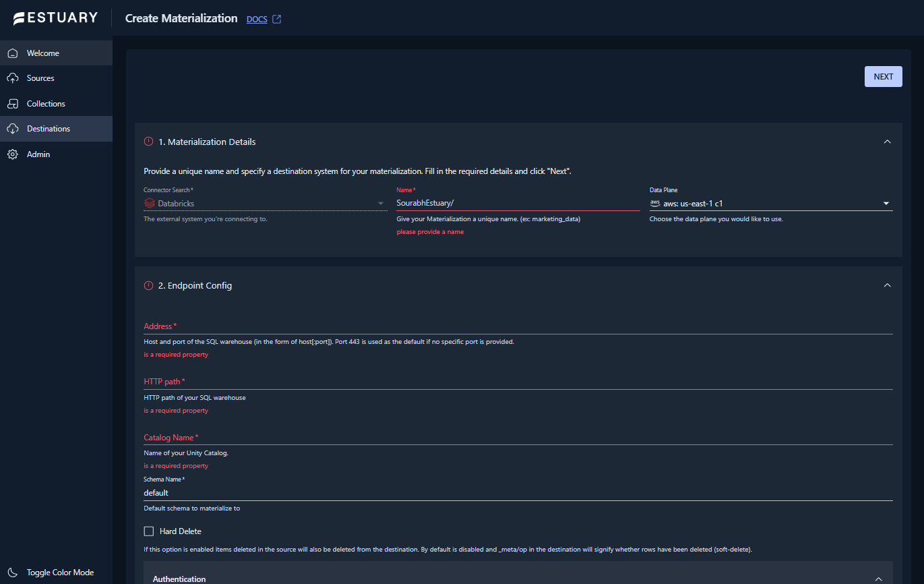The image size is (924, 584).
Task: Go to the Collections page
Action: pyautogui.click(x=46, y=104)
